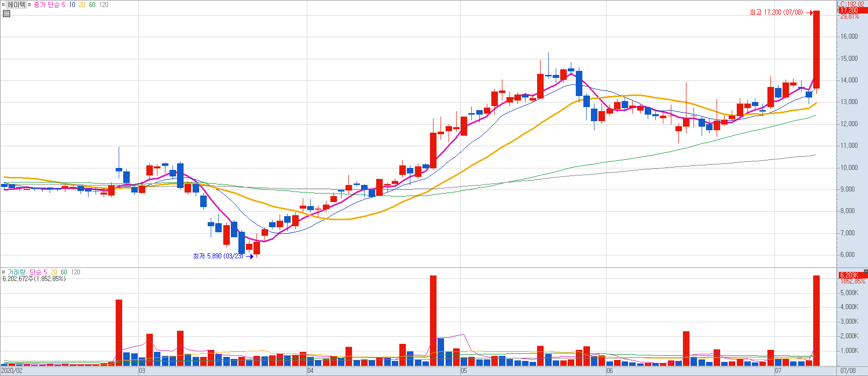Click the 07 month date axis label
Viewport: 868px width, 376px height.
(x=778, y=371)
